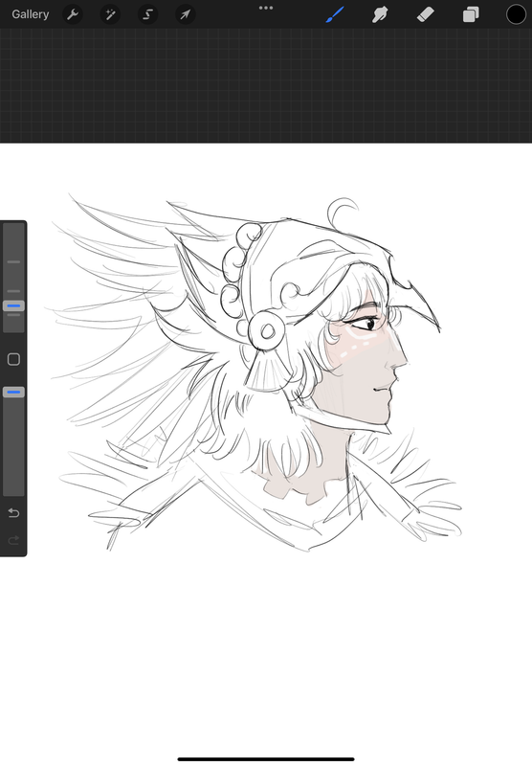Tap the three-dot multitasking menu
Viewport: 532px width, 766px height.
pos(266,8)
